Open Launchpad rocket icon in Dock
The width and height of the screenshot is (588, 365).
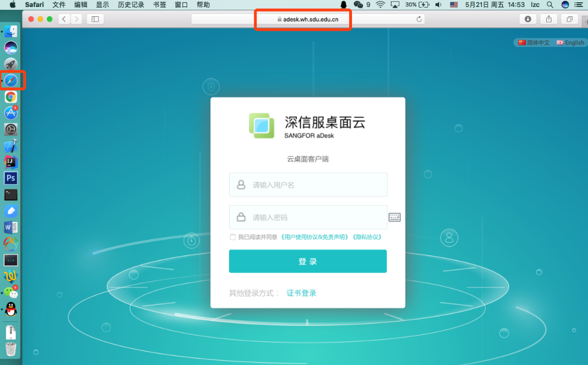[x=10, y=64]
